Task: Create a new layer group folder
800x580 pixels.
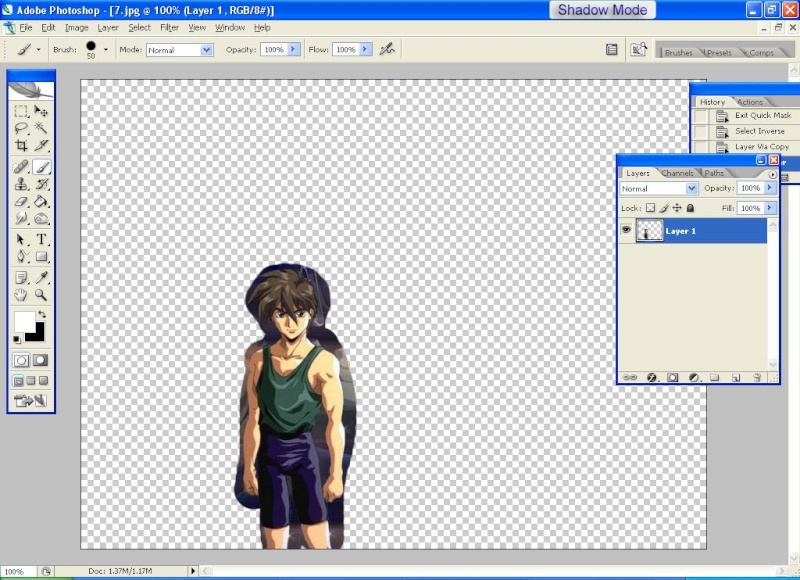Action: [714, 377]
